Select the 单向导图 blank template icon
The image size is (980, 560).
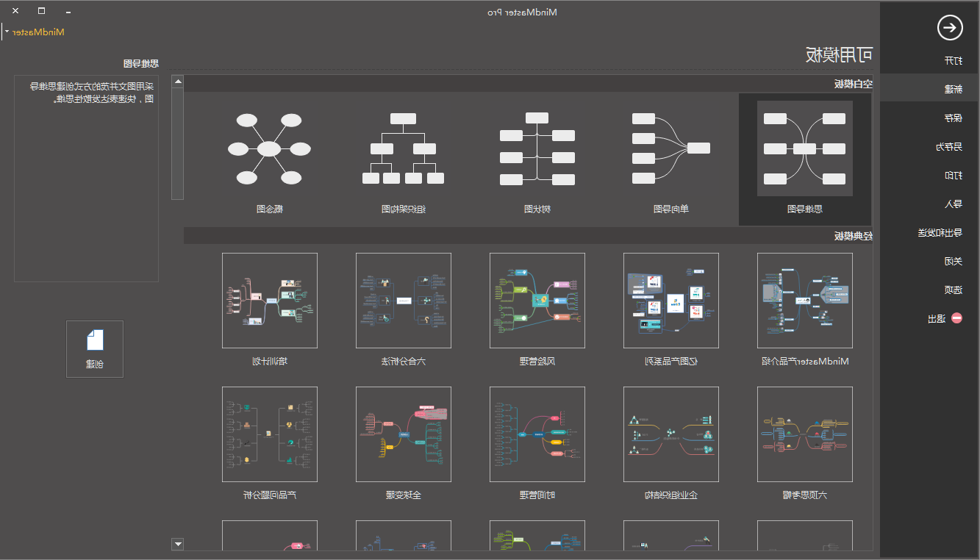coord(671,148)
